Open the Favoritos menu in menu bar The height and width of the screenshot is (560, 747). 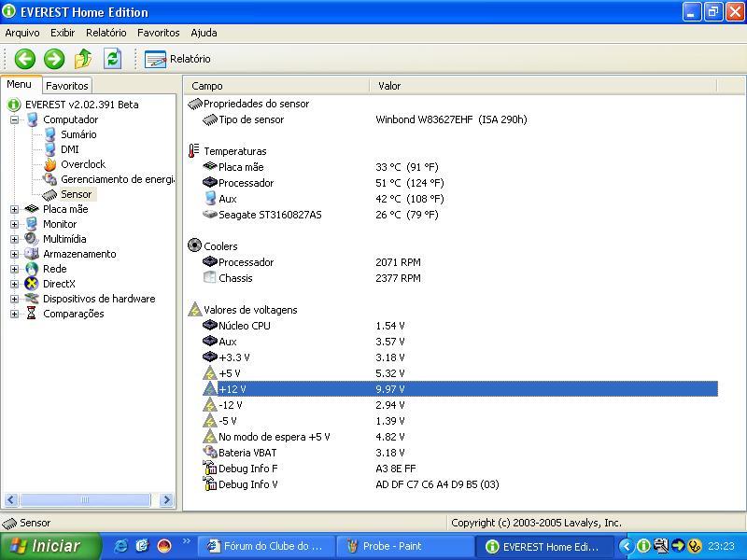click(x=158, y=33)
